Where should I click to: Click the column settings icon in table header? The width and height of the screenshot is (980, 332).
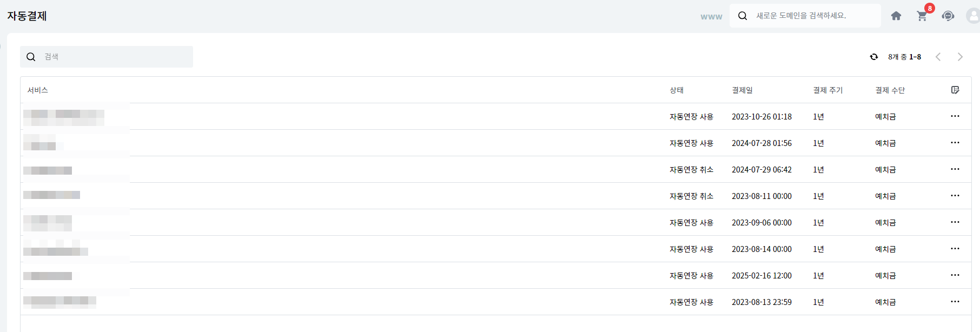955,90
